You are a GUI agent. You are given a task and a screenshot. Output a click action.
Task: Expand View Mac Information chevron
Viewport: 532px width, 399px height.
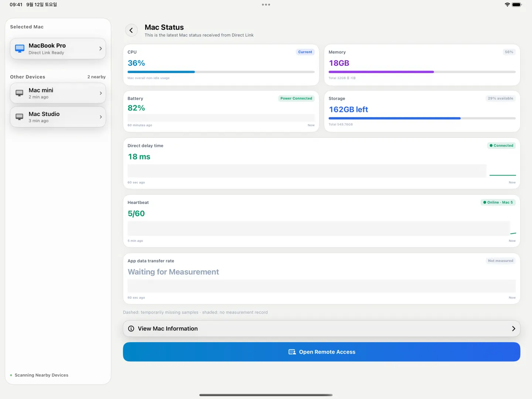tap(514, 328)
